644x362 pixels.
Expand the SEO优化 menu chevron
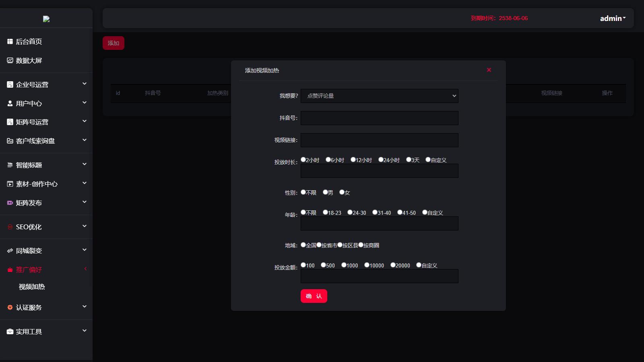pos(85,226)
